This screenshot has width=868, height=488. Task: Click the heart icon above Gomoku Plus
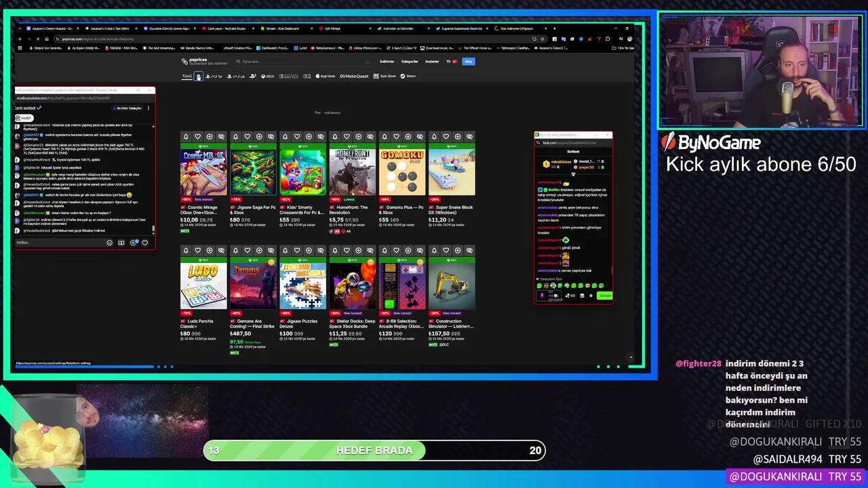tap(396, 137)
